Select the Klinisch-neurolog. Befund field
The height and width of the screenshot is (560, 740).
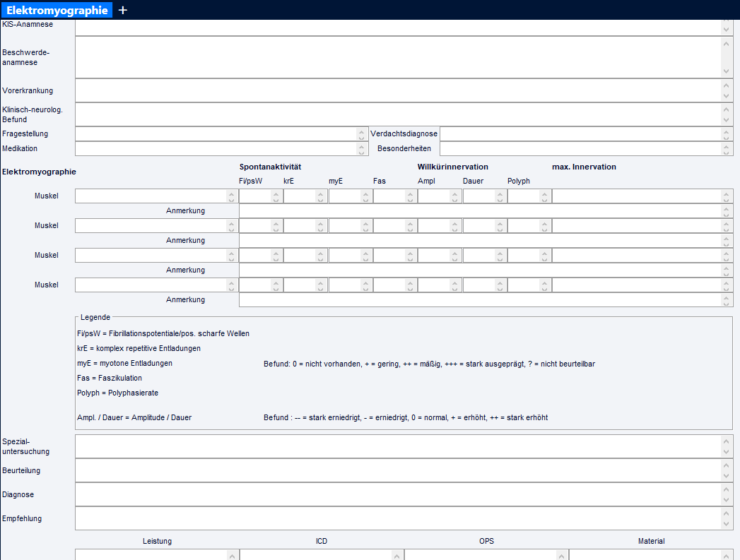click(x=404, y=114)
